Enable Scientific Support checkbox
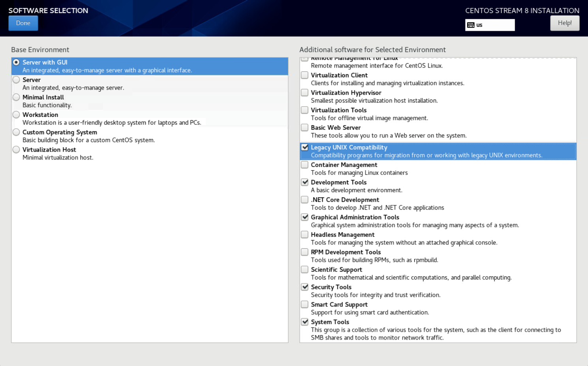This screenshot has width=588, height=366. [x=305, y=269]
